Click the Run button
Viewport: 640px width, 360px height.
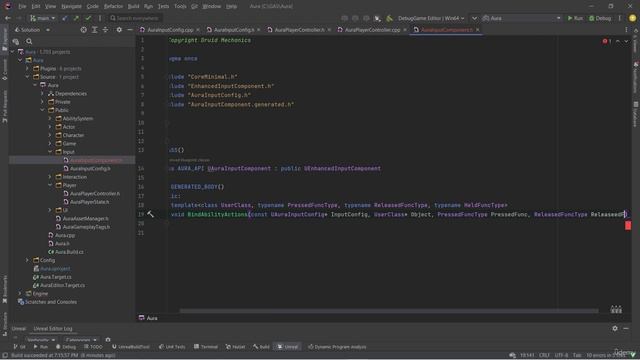(575, 18)
